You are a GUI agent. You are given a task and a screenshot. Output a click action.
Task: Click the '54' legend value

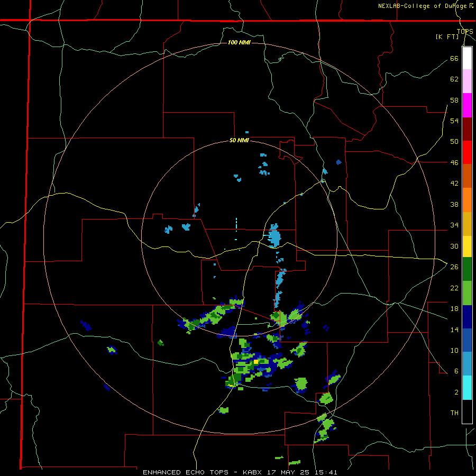click(x=454, y=121)
